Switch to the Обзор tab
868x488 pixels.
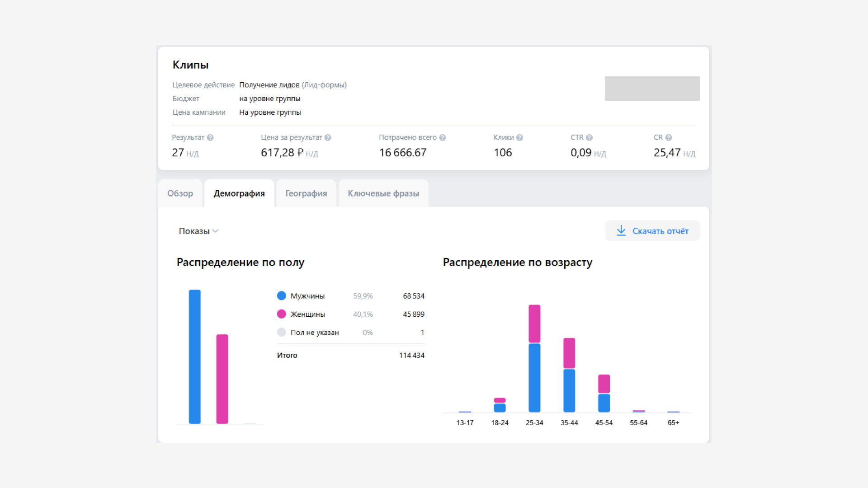180,193
